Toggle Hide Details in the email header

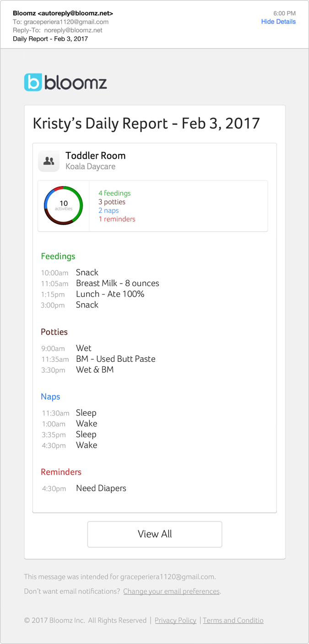click(278, 21)
